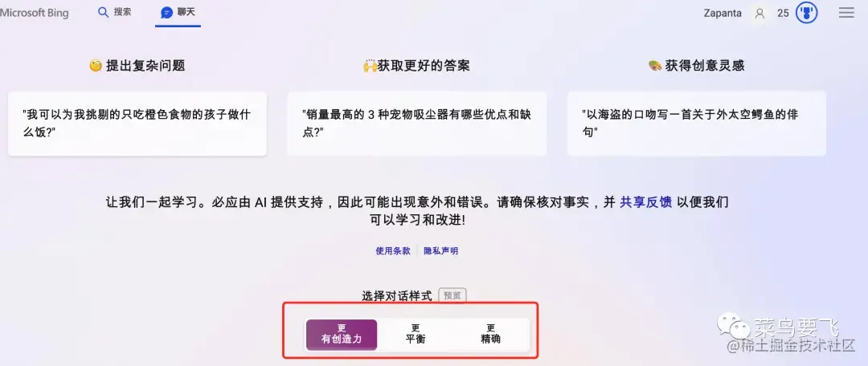Click the 25 rewards points count
Image resolution: width=868 pixels, height=366 pixels.
(x=783, y=14)
